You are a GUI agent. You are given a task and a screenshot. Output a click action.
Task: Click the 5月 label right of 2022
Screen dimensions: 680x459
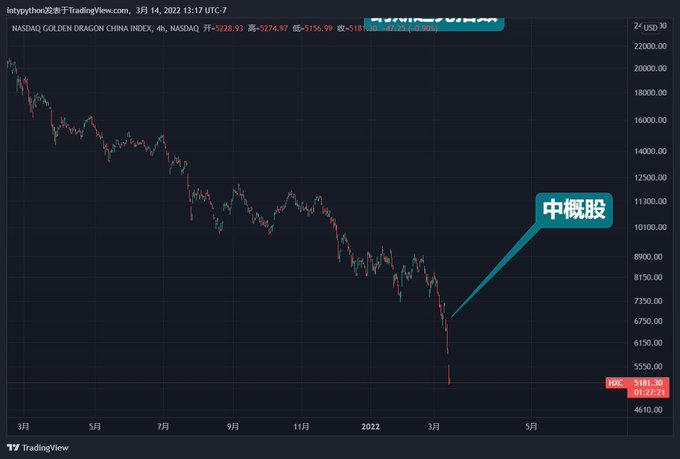[x=531, y=427]
